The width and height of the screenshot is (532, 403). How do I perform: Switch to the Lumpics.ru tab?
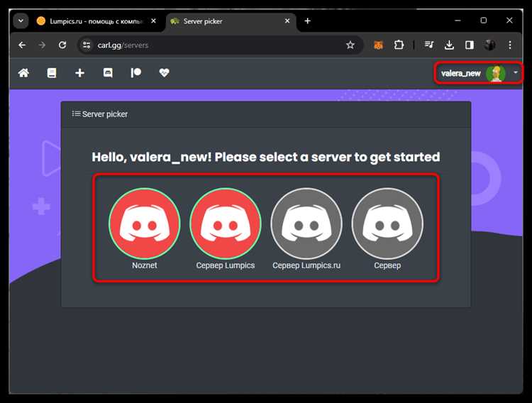(96, 21)
